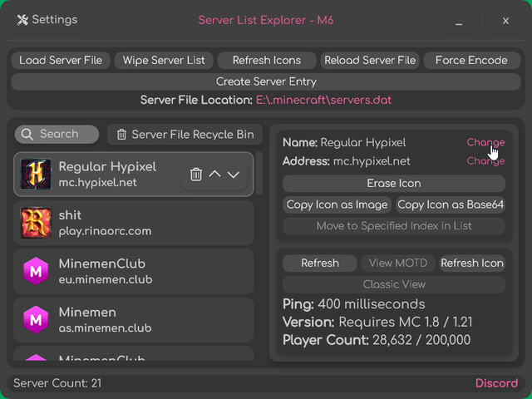Click the search magnifier icon
This screenshot has width=532, height=399.
coord(27,135)
